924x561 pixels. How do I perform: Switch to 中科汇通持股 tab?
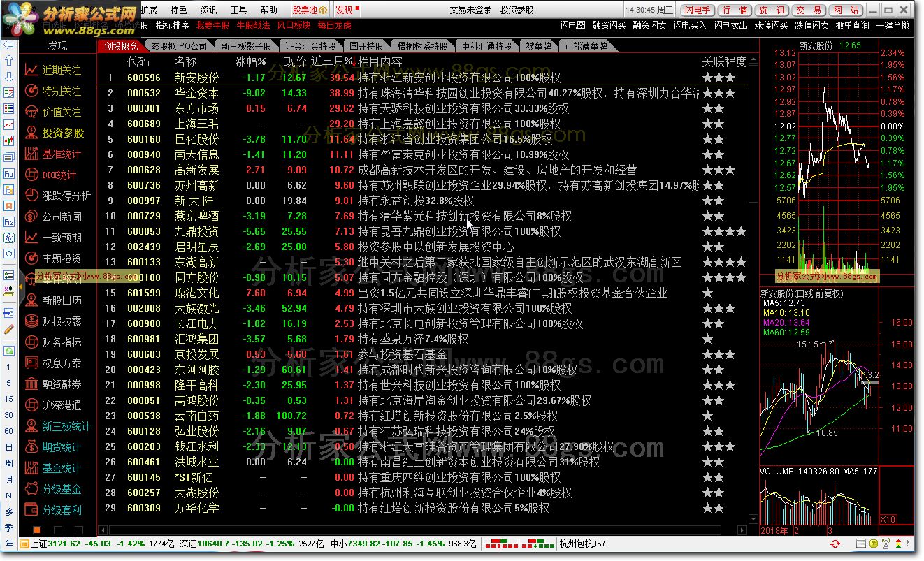pos(486,46)
